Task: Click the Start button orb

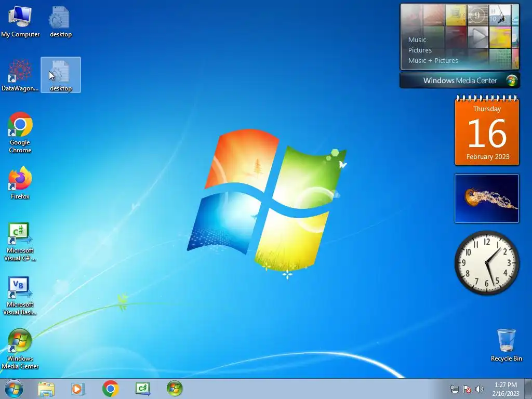Action: (x=14, y=389)
